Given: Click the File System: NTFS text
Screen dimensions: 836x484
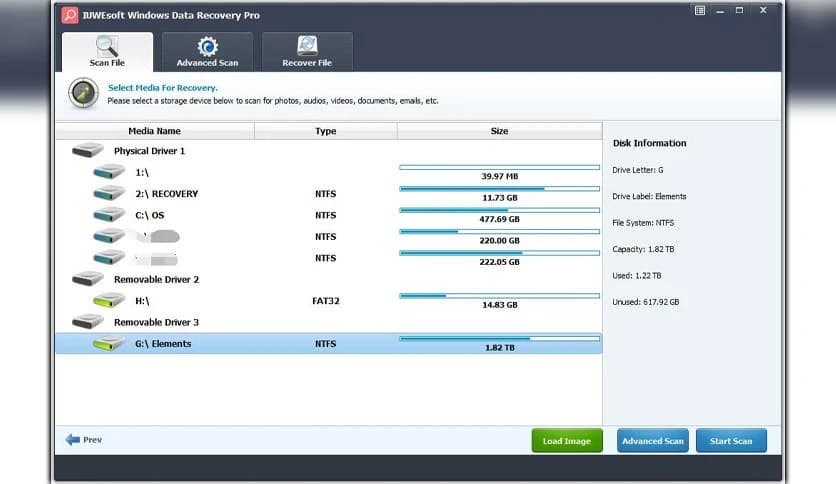Looking at the screenshot, I should [x=643, y=223].
